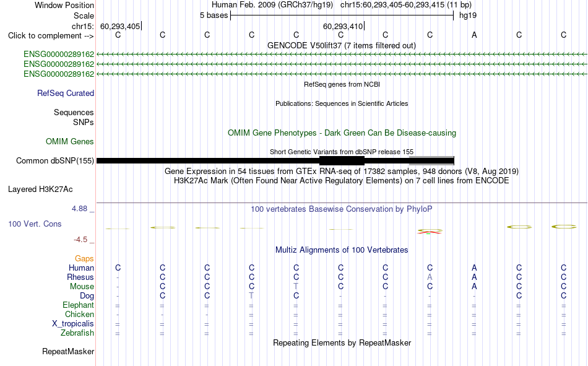The width and height of the screenshot is (588, 366).
Task: Click the RepeatMasker track label
Action: [x=68, y=351]
